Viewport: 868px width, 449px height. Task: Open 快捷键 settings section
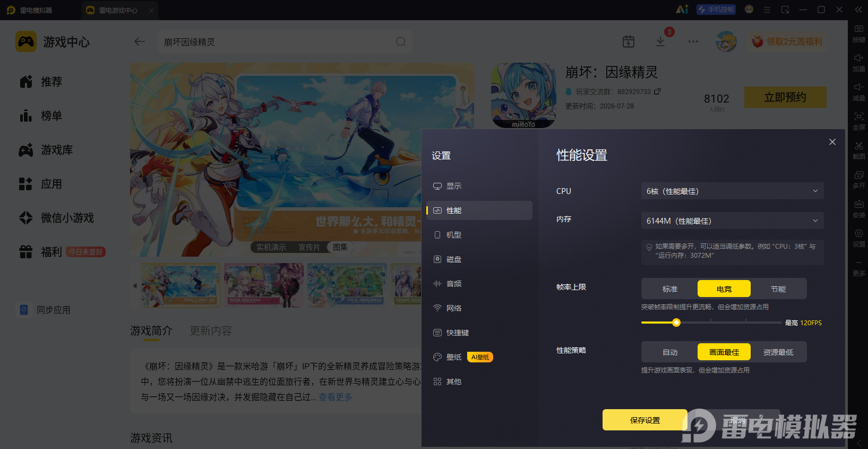click(x=479, y=333)
